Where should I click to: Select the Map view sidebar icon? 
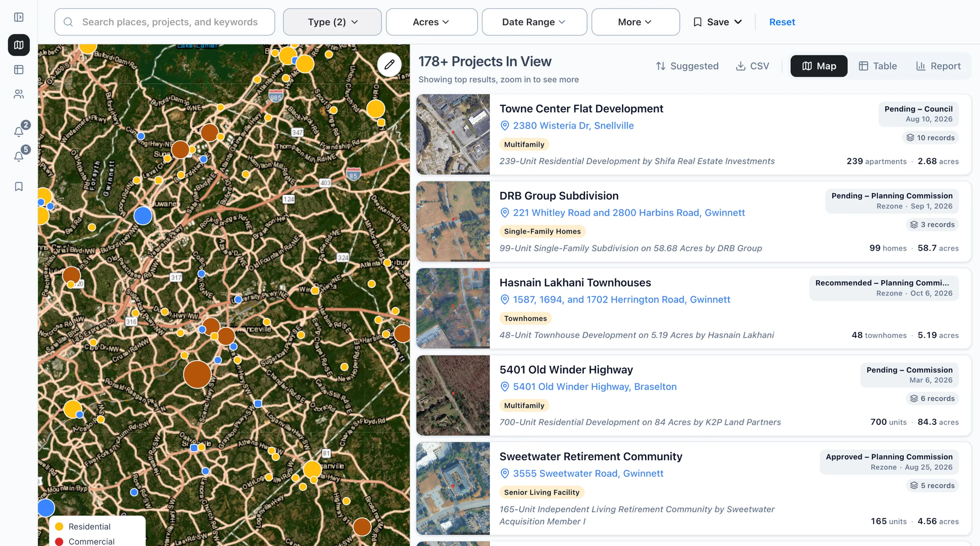tap(19, 45)
